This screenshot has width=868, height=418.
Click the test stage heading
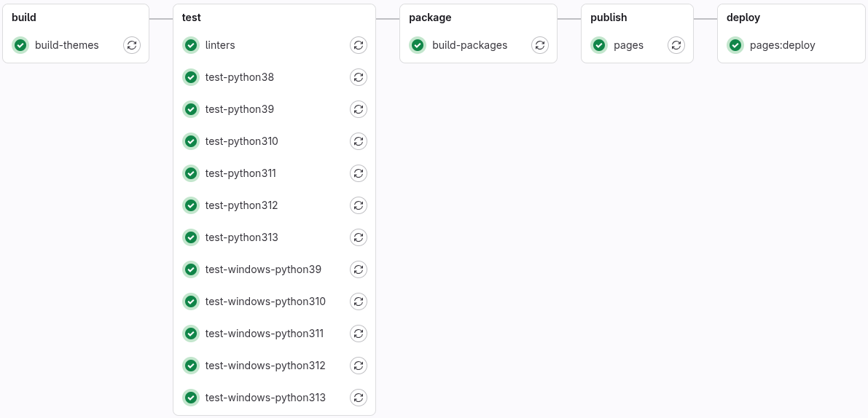pyautogui.click(x=192, y=17)
